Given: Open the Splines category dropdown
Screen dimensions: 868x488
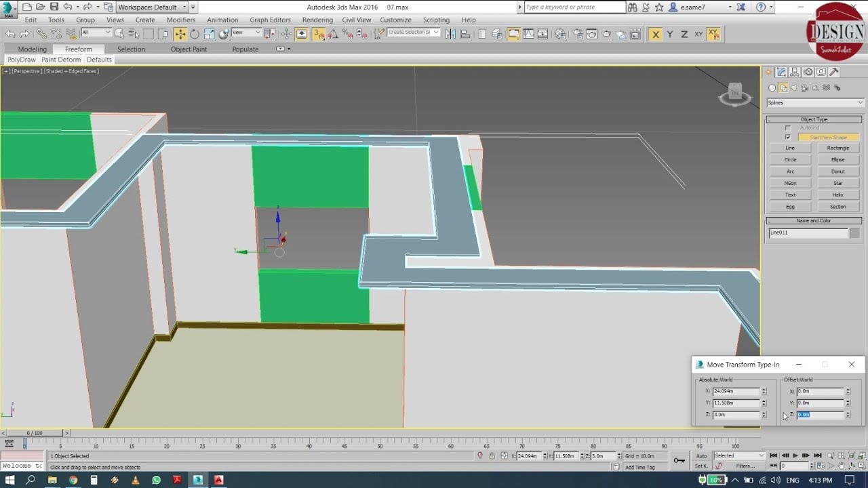Looking at the screenshot, I should pos(815,103).
